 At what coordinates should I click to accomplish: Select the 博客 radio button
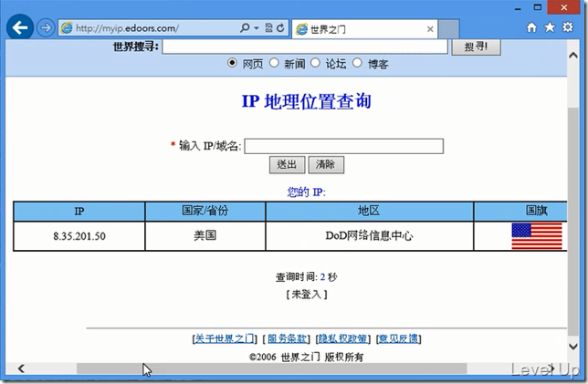(357, 63)
